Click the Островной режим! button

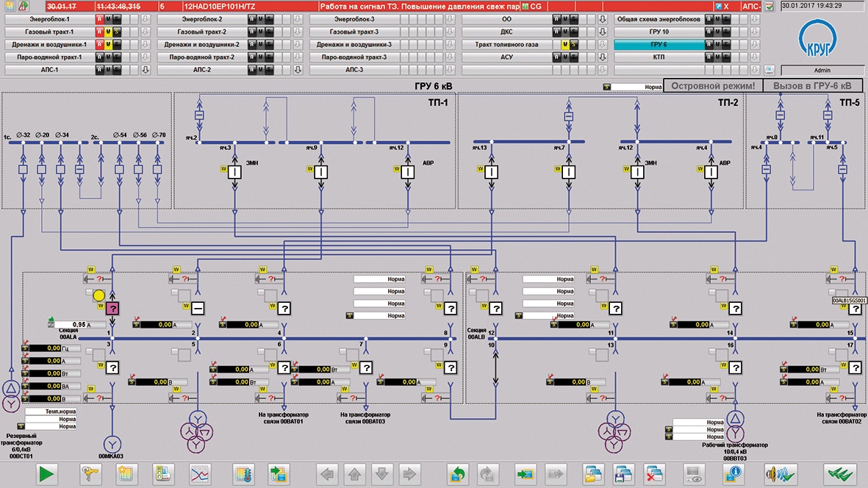713,86
